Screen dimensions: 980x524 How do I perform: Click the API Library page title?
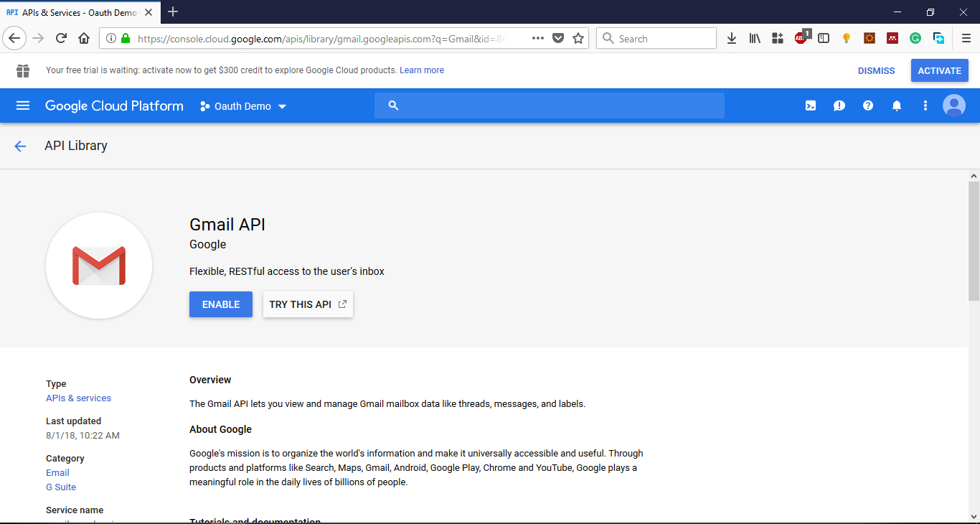click(x=76, y=146)
